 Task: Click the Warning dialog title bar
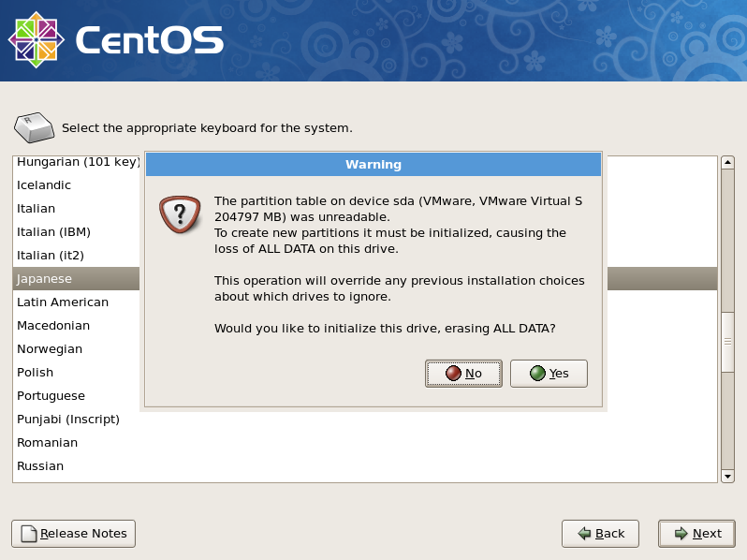[x=373, y=165]
